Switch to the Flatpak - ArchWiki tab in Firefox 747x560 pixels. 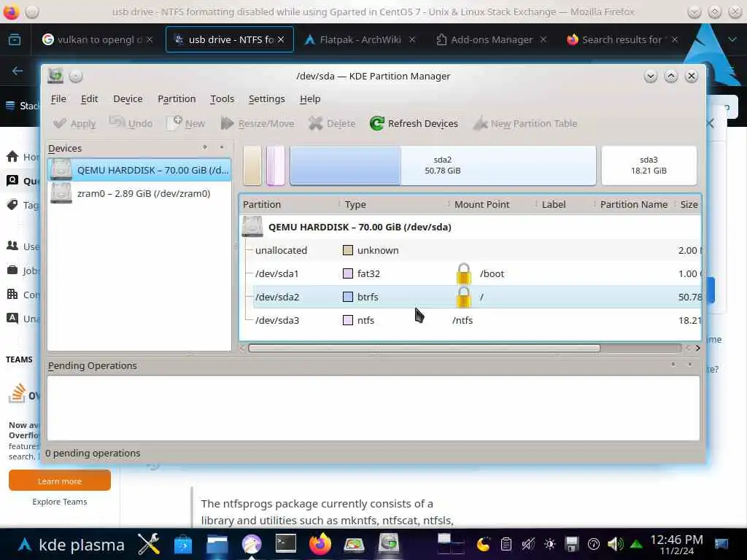(x=360, y=39)
